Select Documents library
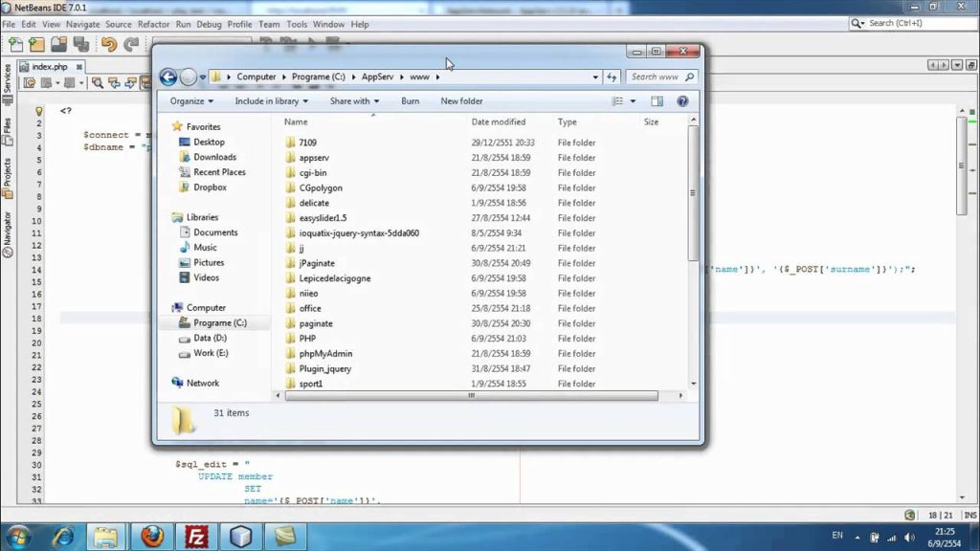Viewport: 980px width, 551px height. click(x=215, y=232)
